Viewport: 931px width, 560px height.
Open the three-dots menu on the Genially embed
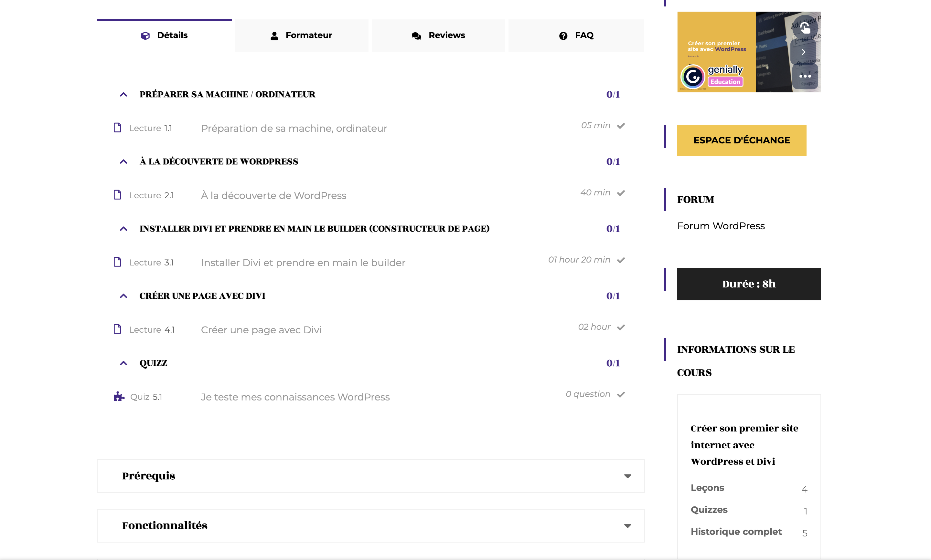point(805,76)
